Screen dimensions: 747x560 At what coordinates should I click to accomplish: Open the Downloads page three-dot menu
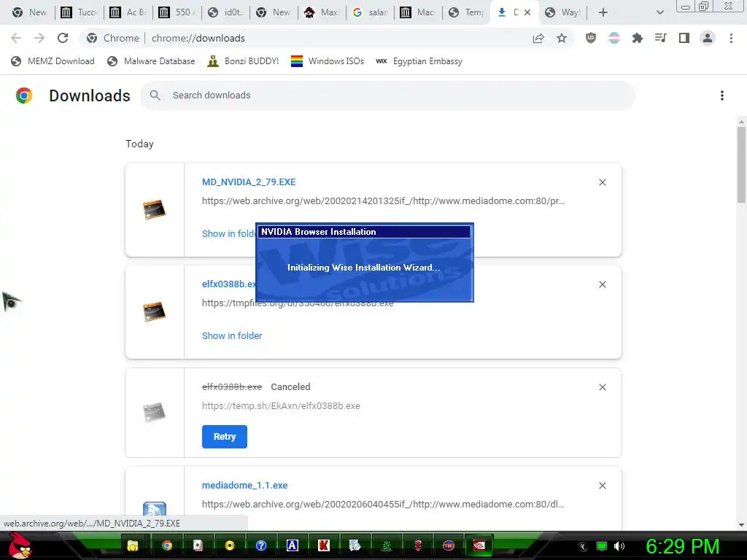coord(722,96)
